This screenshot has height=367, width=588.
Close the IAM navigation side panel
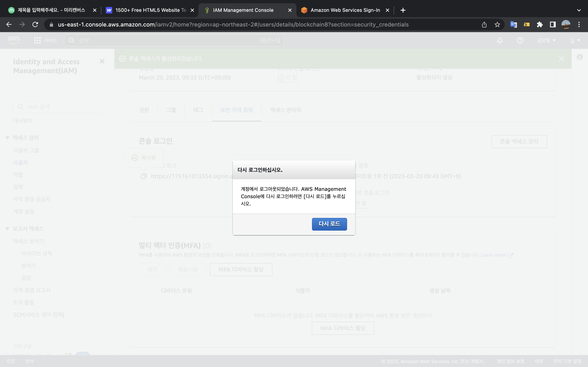click(x=102, y=61)
